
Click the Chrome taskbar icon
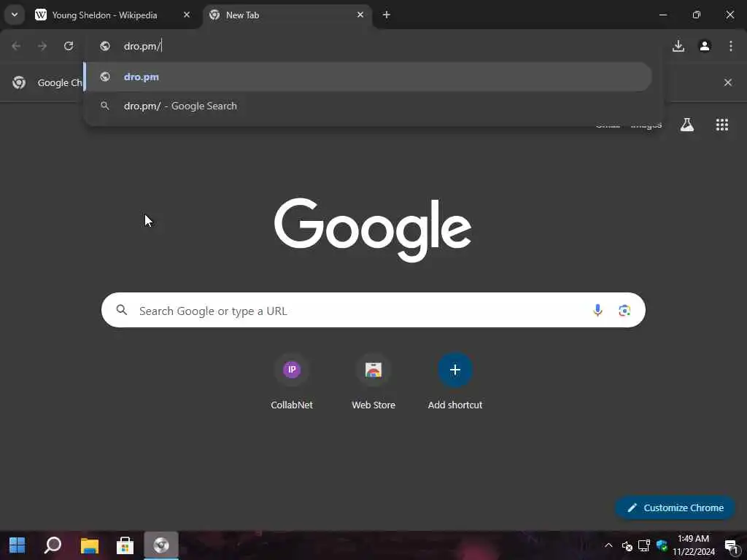(161, 545)
